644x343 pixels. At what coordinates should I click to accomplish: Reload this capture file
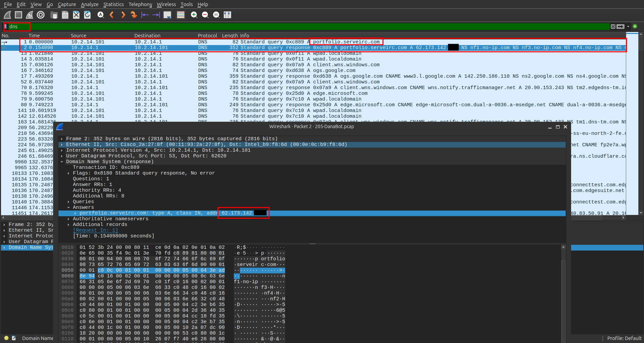[x=87, y=15]
